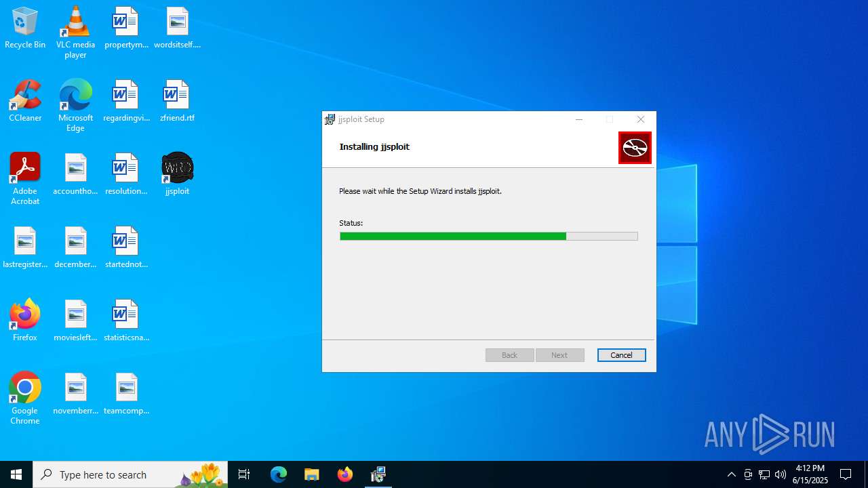Click the 'Please wait while' message text
The image size is (868, 488).
tap(420, 191)
